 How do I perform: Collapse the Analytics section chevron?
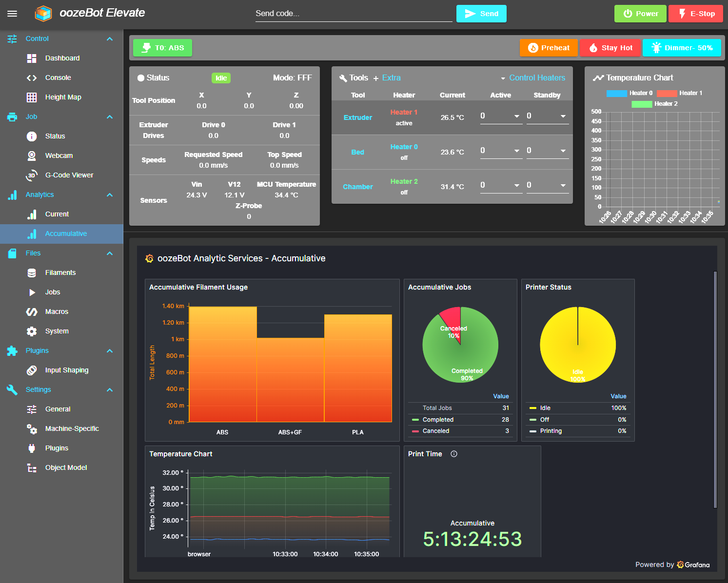(110, 195)
